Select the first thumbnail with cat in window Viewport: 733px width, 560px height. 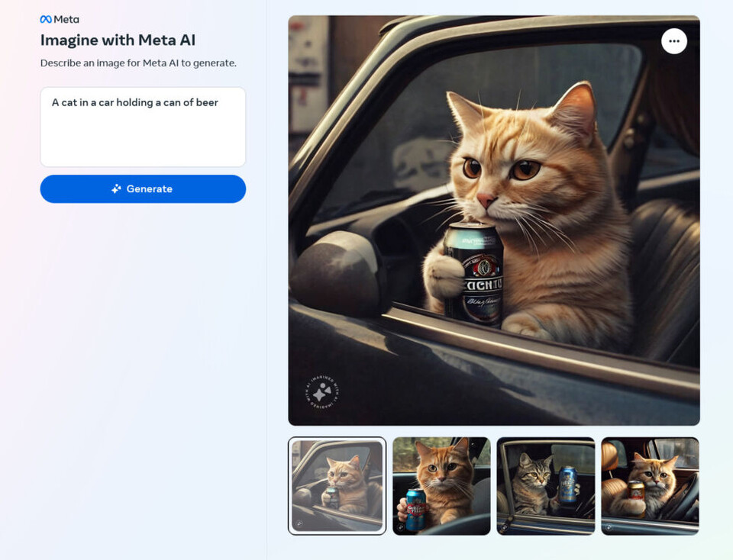(337, 485)
